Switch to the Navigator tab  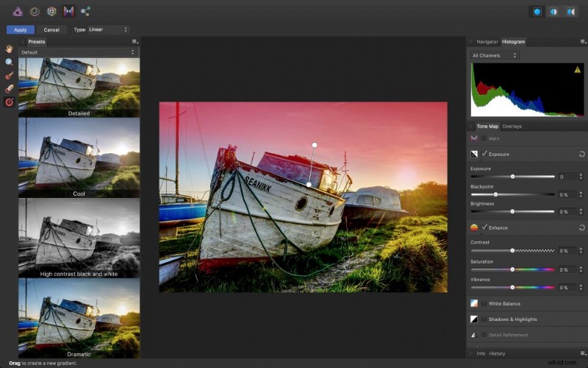[x=487, y=42]
